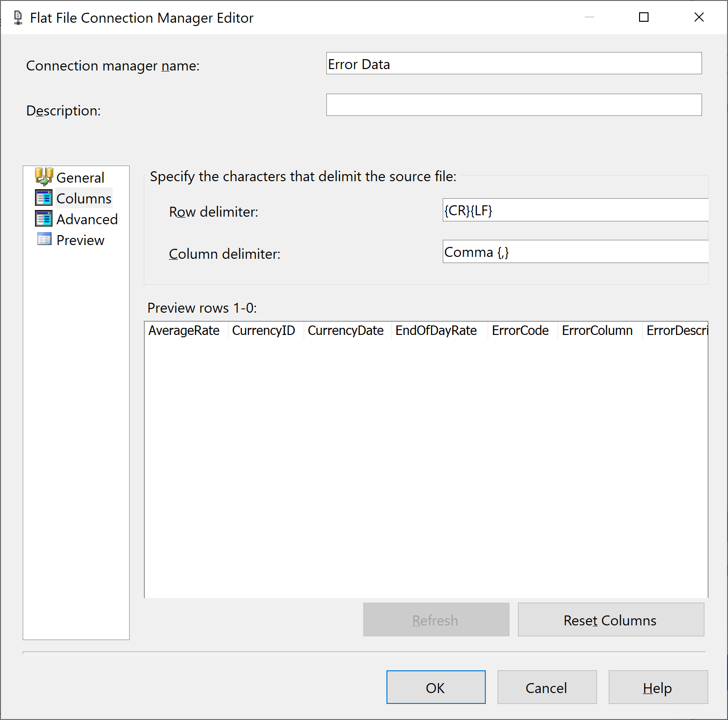Open the Advanced settings icon
728x720 pixels.
tap(44, 219)
